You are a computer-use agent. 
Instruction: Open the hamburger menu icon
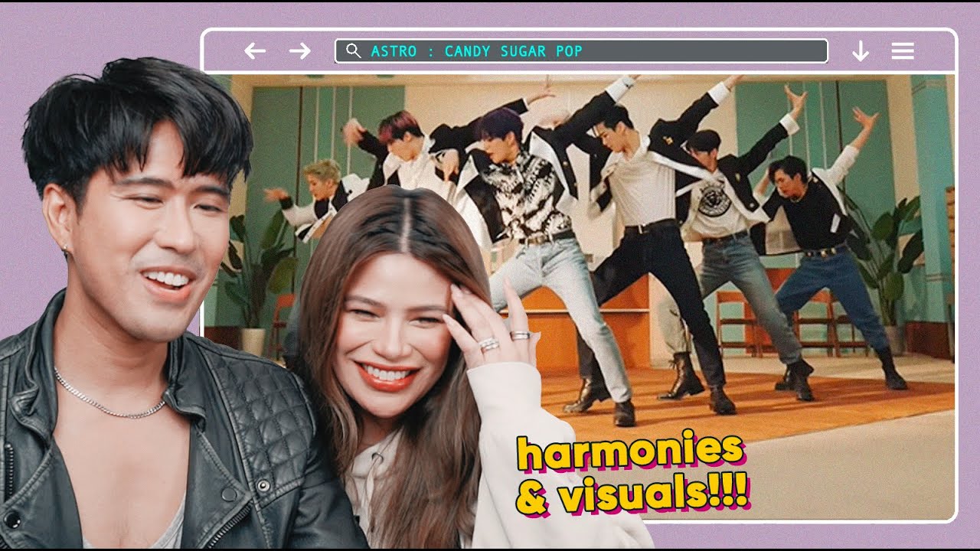tap(903, 51)
